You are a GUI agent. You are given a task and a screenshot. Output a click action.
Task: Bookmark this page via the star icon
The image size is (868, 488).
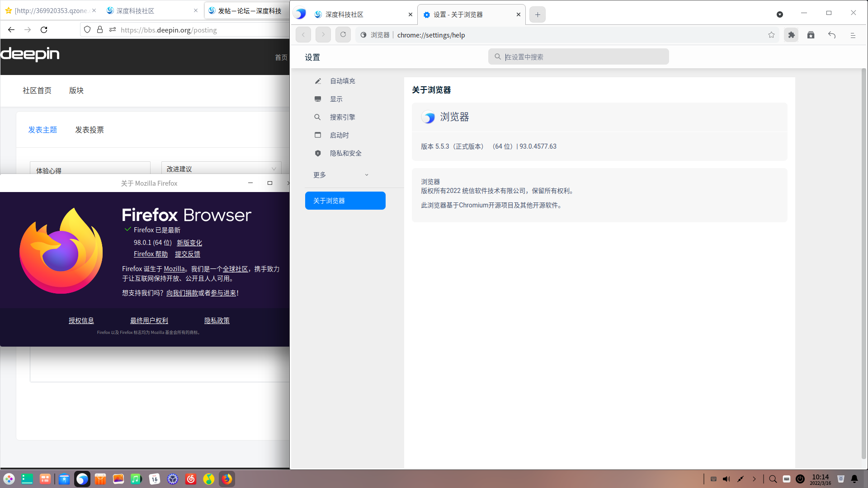point(772,35)
